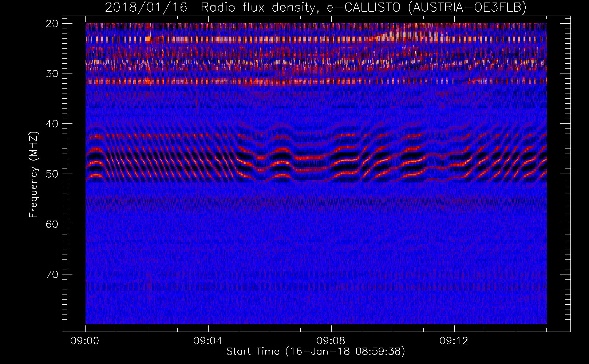Click the '40' frequency tick label
The width and height of the screenshot is (589, 364).
coord(52,124)
